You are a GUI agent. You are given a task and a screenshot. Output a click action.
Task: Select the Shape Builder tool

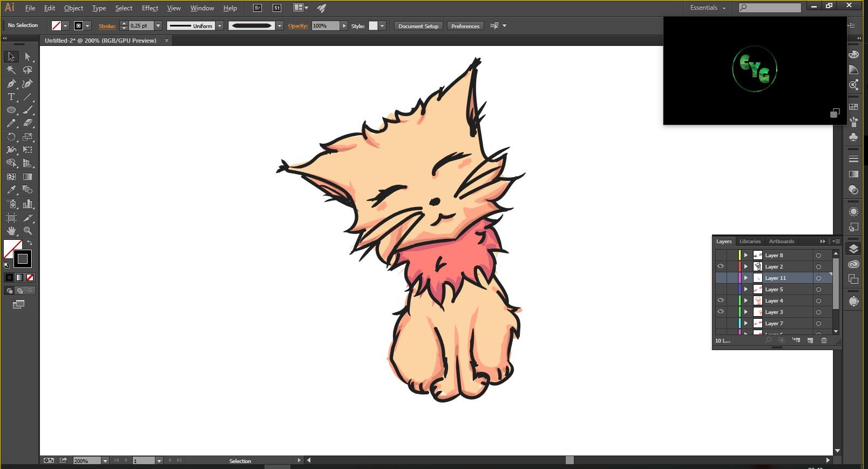[x=11, y=163]
